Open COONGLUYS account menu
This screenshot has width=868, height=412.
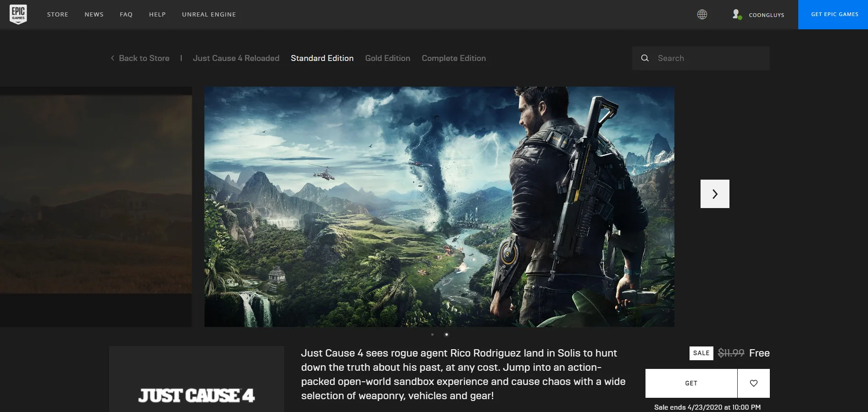click(767, 15)
